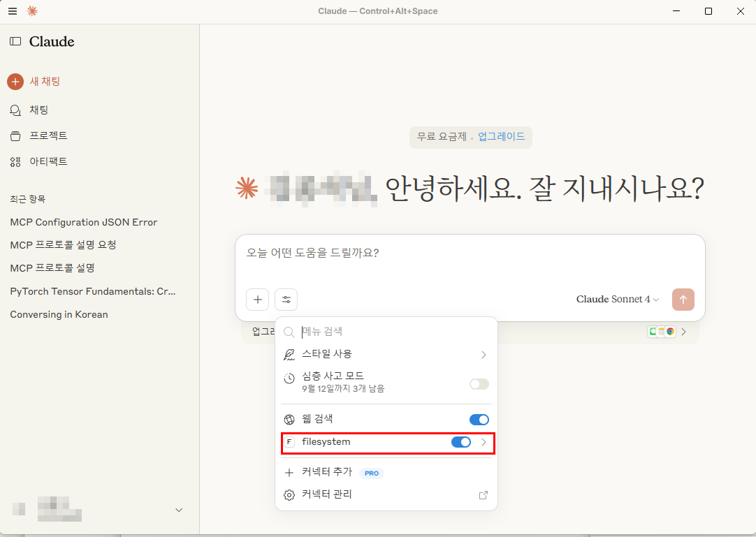Collapse the sidebar with the panel icon
Image resolution: width=756 pixels, height=537 pixels.
click(x=15, y=41)
